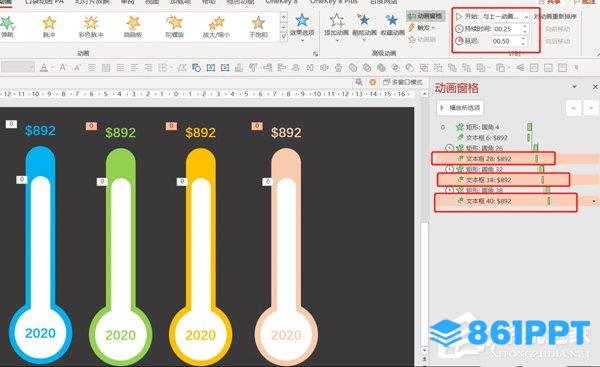Open the OneKey 8 ribbon tab
The image size is (600, 367).
click(x=281, y=2)
